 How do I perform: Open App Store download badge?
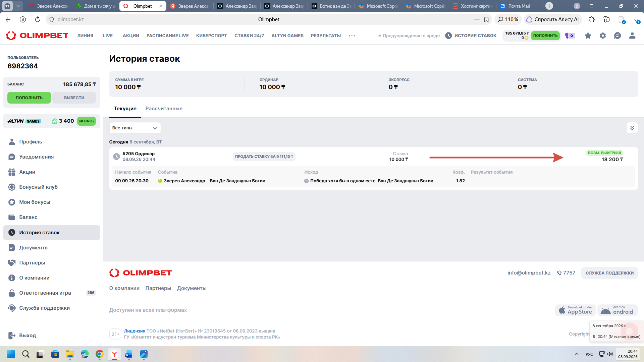[x=575, y=310]
